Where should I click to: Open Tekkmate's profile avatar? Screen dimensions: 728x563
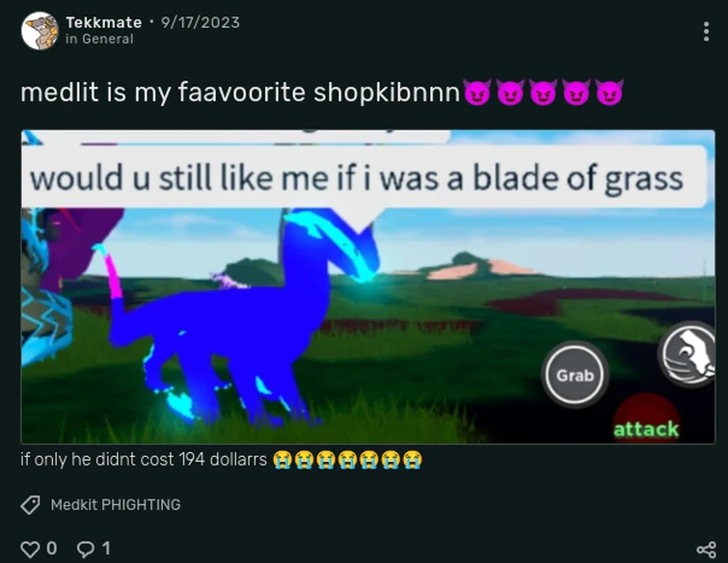point(40,31)
